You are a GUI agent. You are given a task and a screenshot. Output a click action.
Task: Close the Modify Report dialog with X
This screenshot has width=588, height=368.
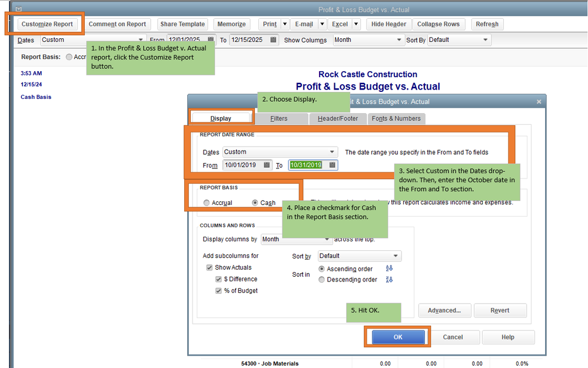tap(539, 102)
